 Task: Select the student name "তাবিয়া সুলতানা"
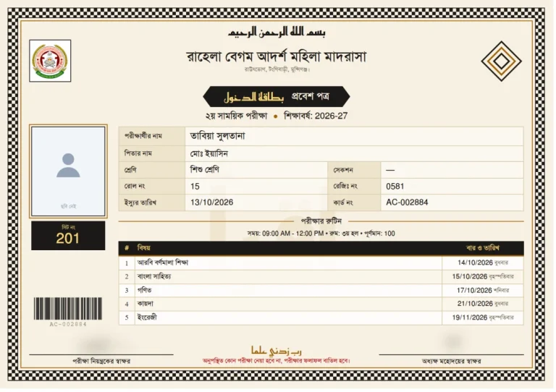point(217,136)
